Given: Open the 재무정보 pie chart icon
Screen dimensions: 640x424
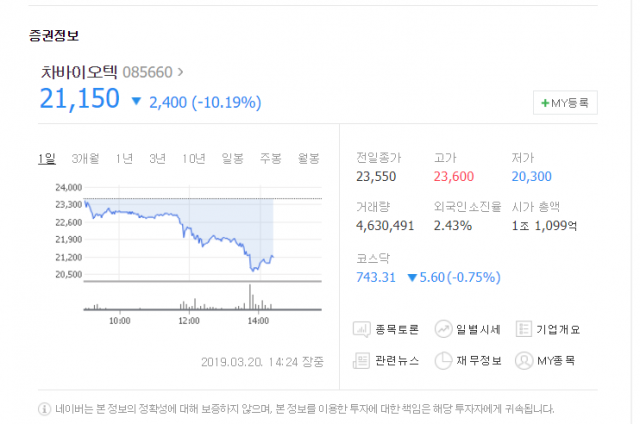Looking at the screenshot, I should (x=443, y=361).
